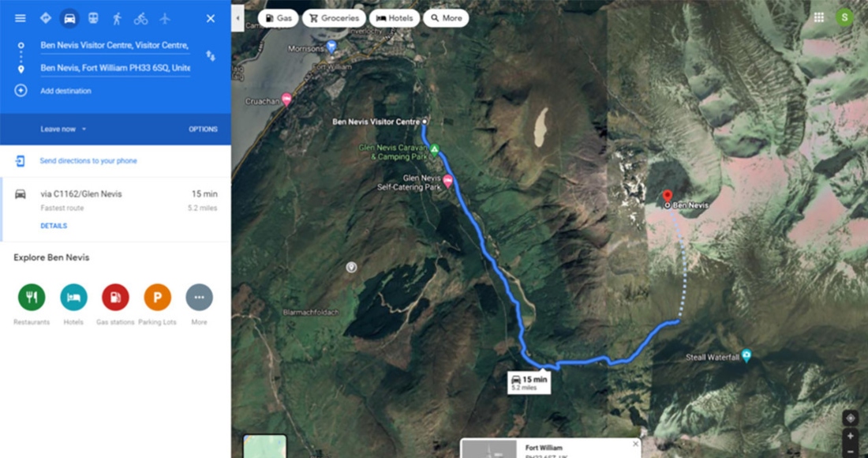This screenshot has height=458, width=868.
Task: Zoom in with the plus control
Action: [851, 437]
